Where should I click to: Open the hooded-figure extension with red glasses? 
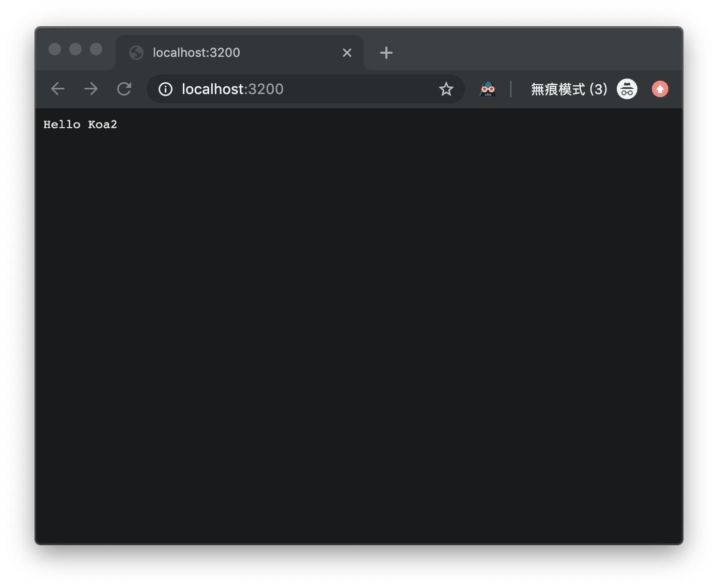click(488, 89)
